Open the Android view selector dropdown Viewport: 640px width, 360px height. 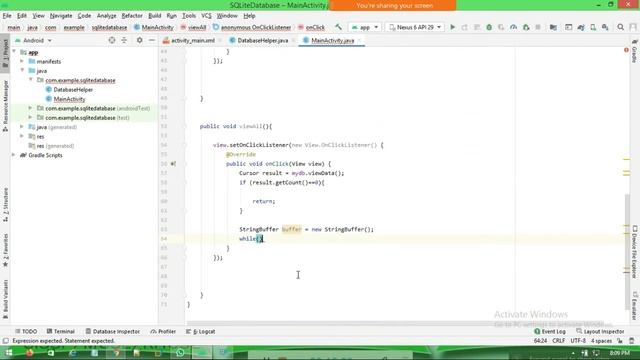point(34,40)
